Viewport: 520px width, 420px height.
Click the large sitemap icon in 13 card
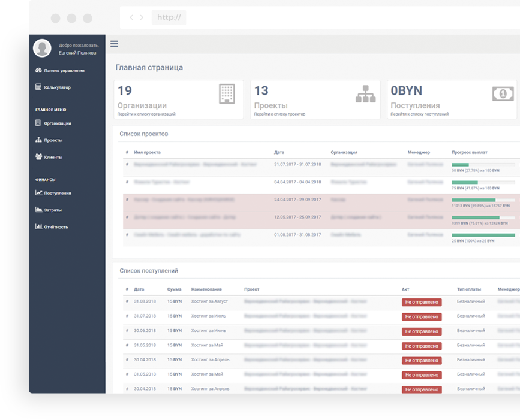[x=365, y=94]
